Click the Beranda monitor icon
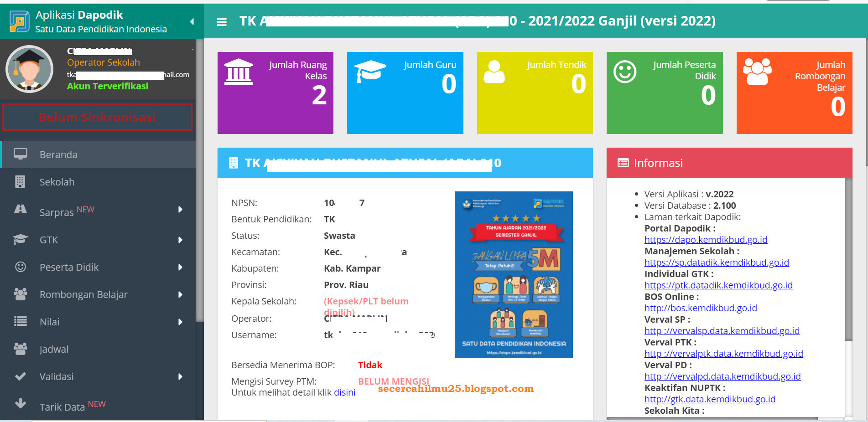868x422 pixels. click(x=20, y=154)
